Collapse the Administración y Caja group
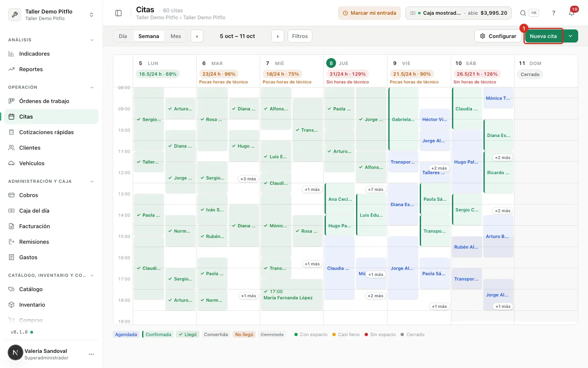 point(91,182)
